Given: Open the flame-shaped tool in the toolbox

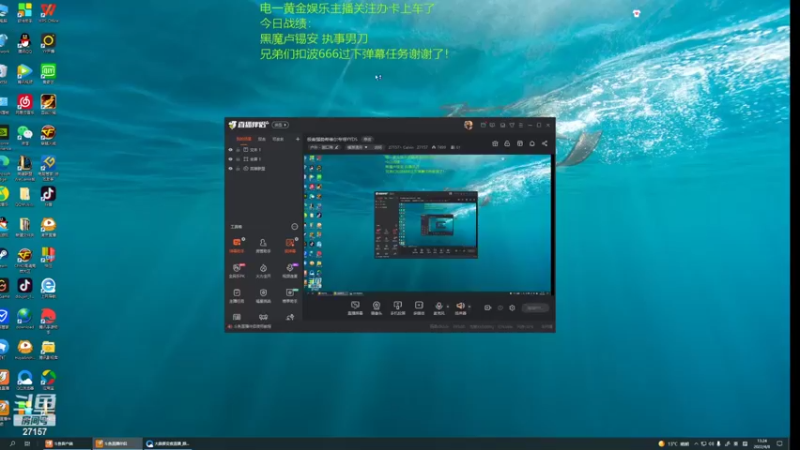Looking at the screenshot, I should click(x=263, y=270).
